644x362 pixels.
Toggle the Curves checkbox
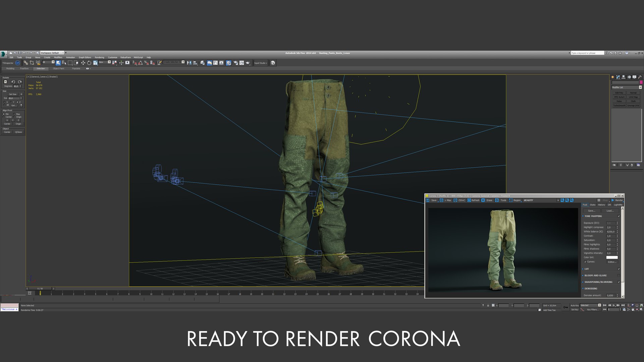click(x=585, y=262)
